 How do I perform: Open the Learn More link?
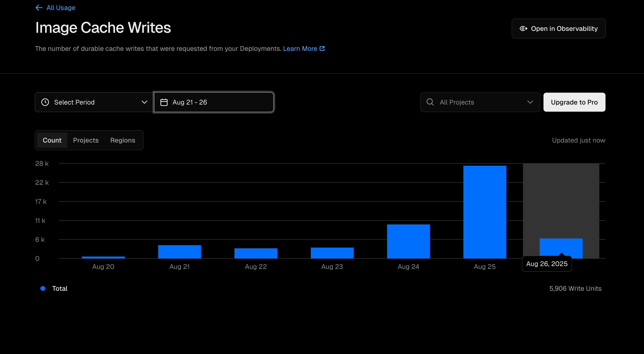click(300, 48)
